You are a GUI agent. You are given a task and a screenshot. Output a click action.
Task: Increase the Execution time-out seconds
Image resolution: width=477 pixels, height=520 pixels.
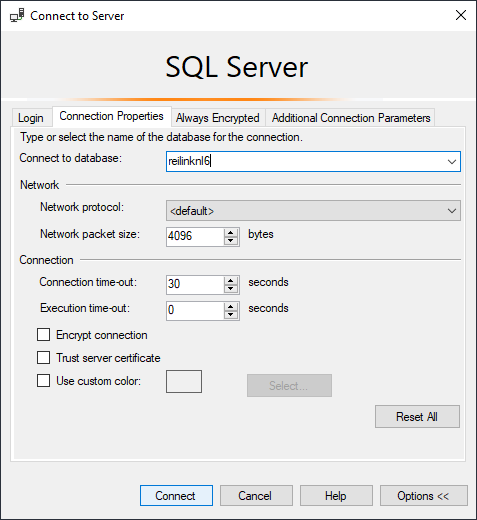(x=231, y=307)
